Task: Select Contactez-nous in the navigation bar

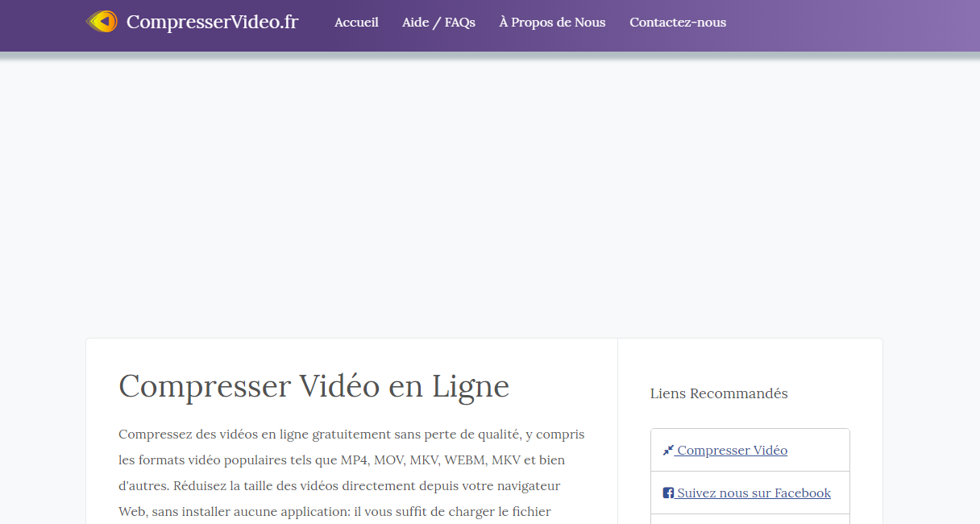Action: point(678,23)
